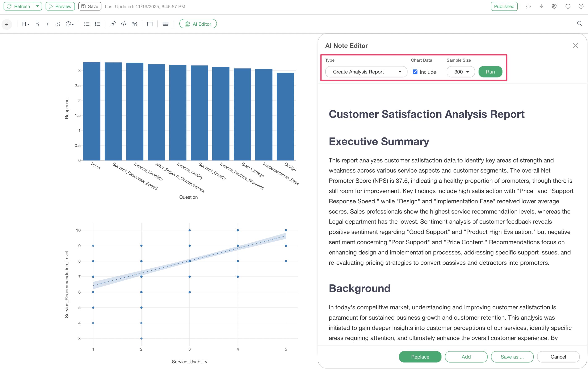Open the Create Analysis Report type dropdown
588x369 pixels.
click(366, 72)
